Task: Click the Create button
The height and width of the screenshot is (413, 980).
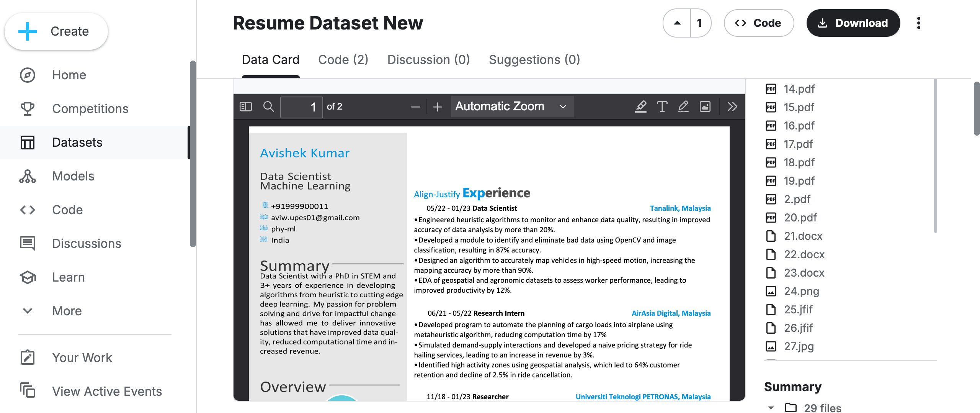Action: (x=56, y=31)
